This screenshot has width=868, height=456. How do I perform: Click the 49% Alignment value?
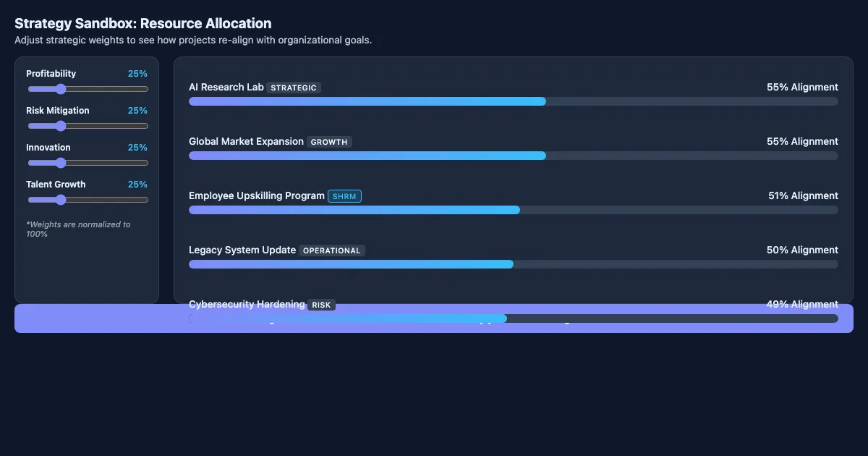(x=802, y=304)
